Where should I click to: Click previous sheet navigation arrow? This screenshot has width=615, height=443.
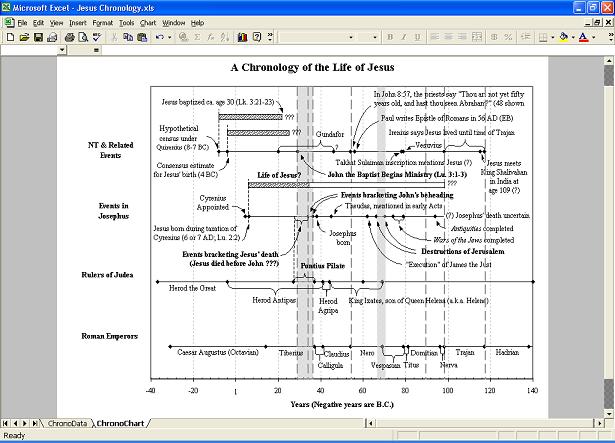[x=15, y=423]
